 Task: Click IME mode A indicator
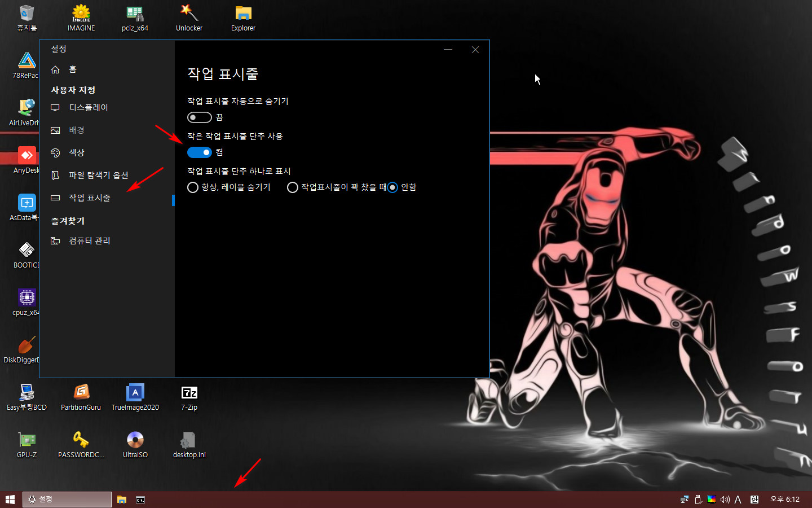[x=738, y=500]
